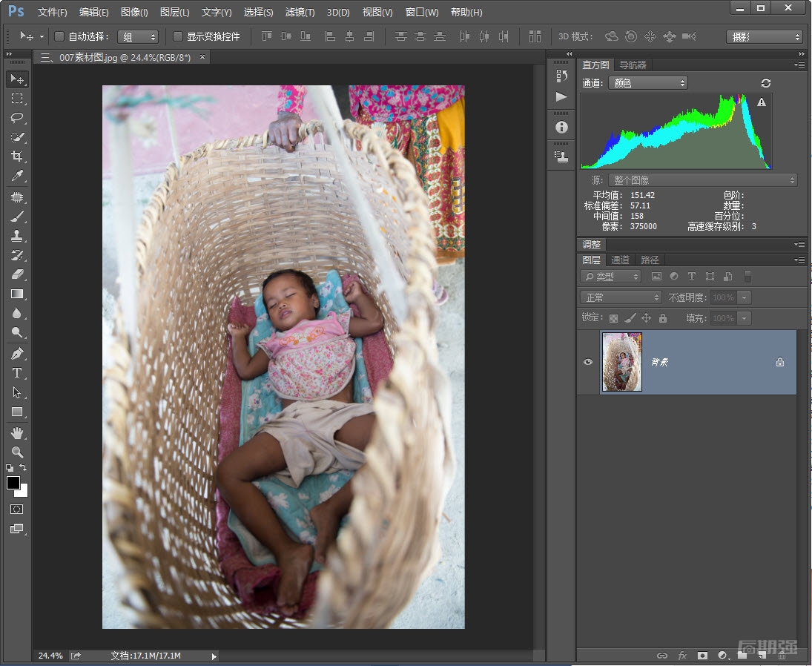Open the 图像(I) menu
The width and height of the screenshot is (812, 666).
pyautogui.click(x=134, y=13)
